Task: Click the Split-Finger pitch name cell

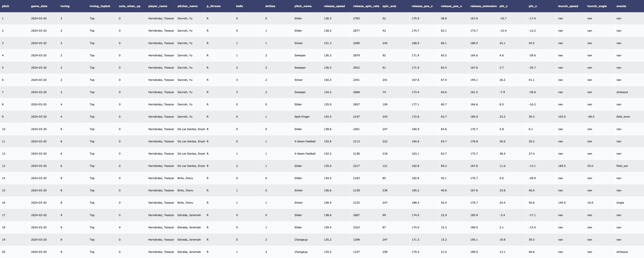Action: pos(302,117)
